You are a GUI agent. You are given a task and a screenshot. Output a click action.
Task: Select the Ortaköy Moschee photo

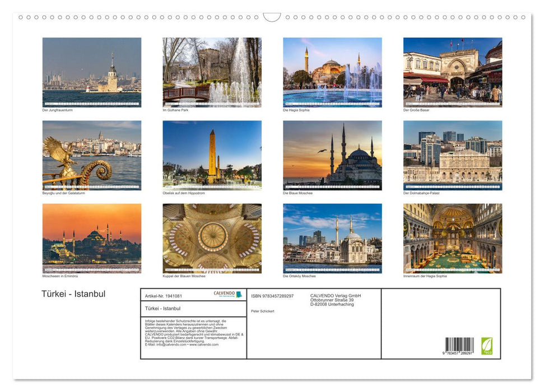tap(332, 238)
